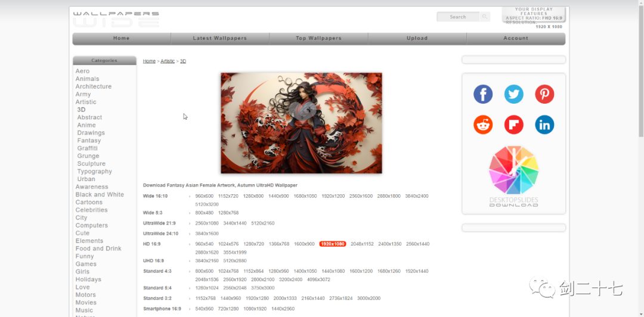This screenshot has width=644, height=317.
Task: Click inside the Search field
Action: (458, 17)
